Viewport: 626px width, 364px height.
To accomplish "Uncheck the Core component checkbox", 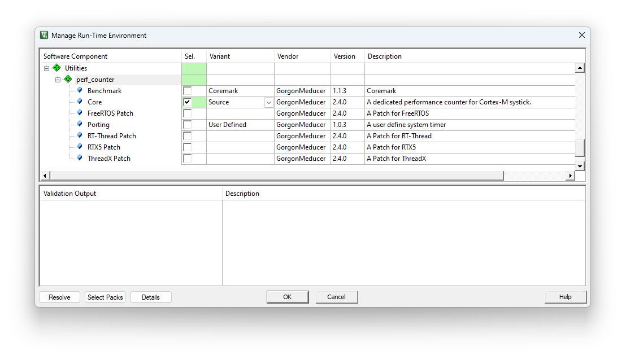I will 187,102.
